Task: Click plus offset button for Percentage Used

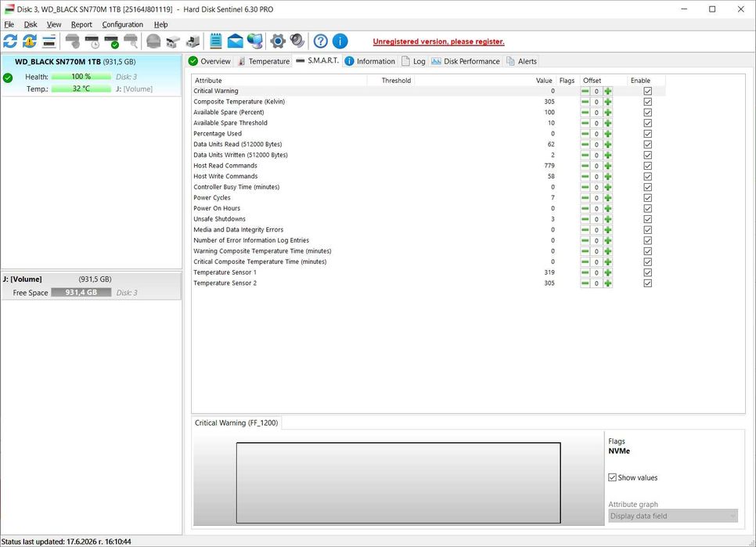Action: pyautogui.click(x=607, y=134)
